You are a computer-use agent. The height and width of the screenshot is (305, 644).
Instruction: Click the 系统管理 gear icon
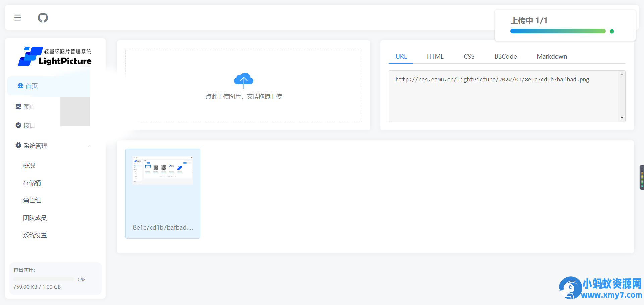point(18,145)
